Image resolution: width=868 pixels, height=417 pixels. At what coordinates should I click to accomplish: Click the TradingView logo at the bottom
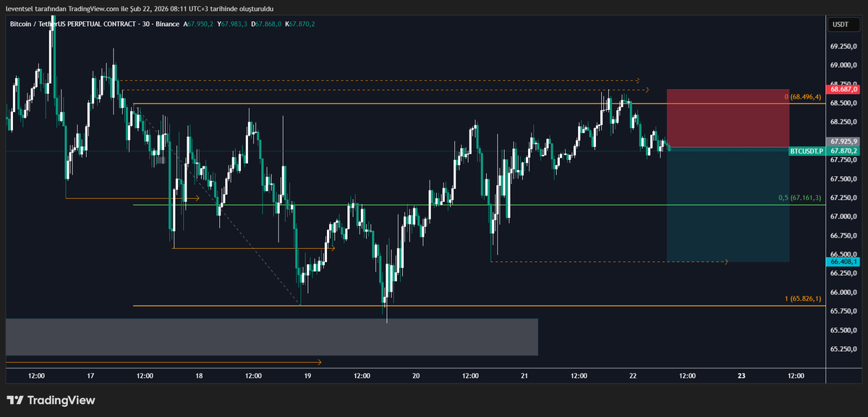[51, 400]
